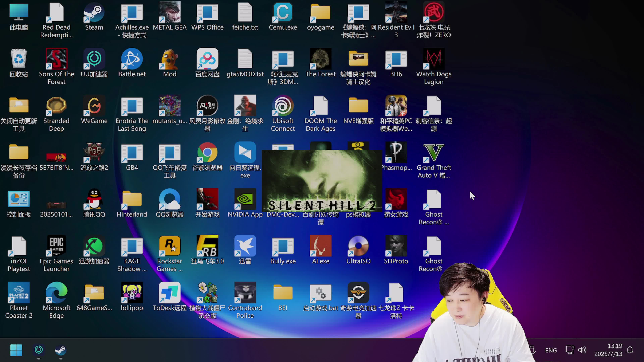Open ENG input language switcher
This screenshot has height=362, width=644.
[551, 350]
